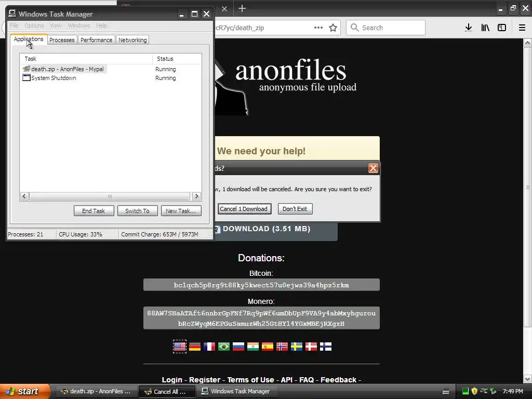Select the Spanish flag language
The width and height of the screenshot is (532, 399).
[x=268, y=347]
